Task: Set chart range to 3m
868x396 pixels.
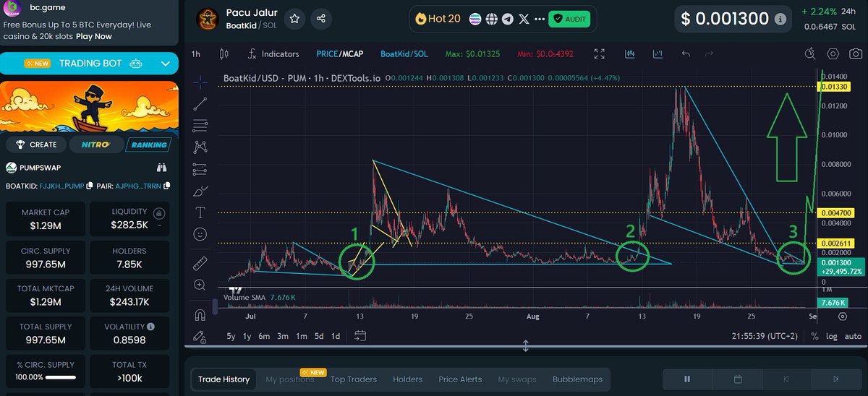Action: point(283,336)
